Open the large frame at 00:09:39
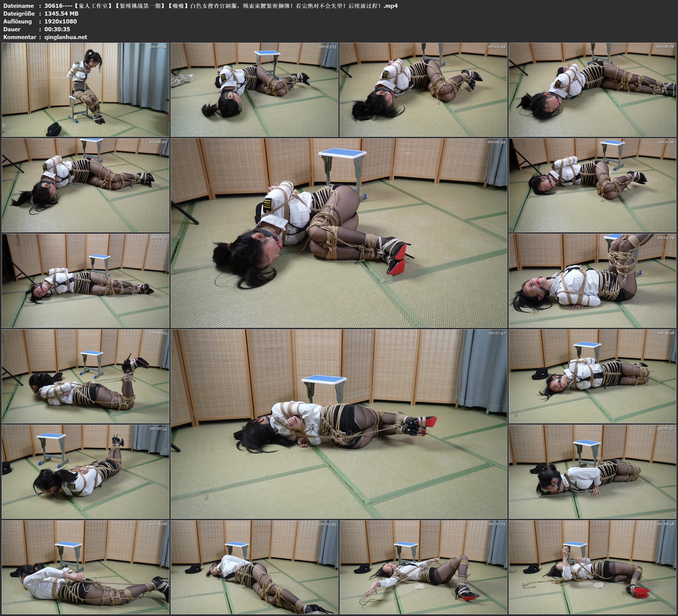This screenshot has height=616, width=678. click(x=339, y=233)
